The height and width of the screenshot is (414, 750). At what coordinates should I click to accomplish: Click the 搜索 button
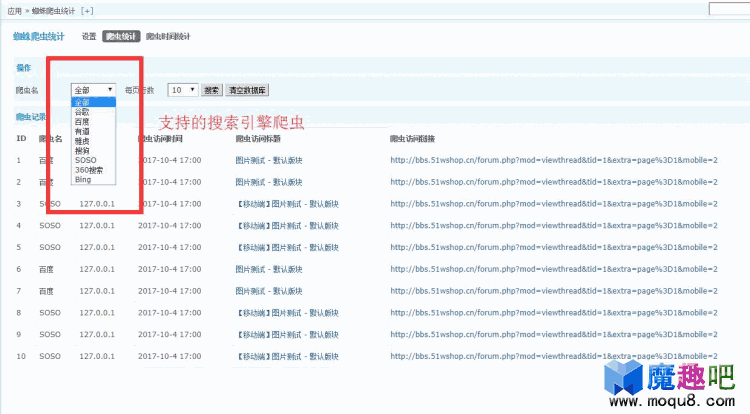click(x=211, y=90)
